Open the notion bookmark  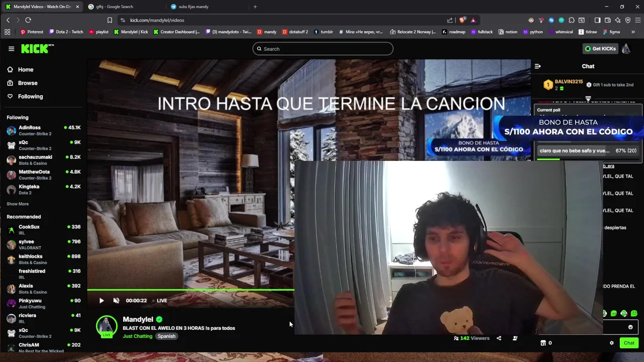click(x=508, y=32)
